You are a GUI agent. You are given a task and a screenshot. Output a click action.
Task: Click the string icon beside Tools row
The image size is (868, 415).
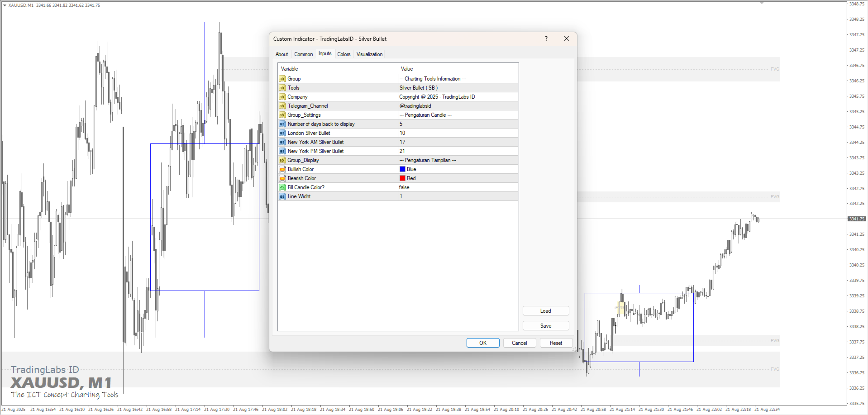coord(282,88)
